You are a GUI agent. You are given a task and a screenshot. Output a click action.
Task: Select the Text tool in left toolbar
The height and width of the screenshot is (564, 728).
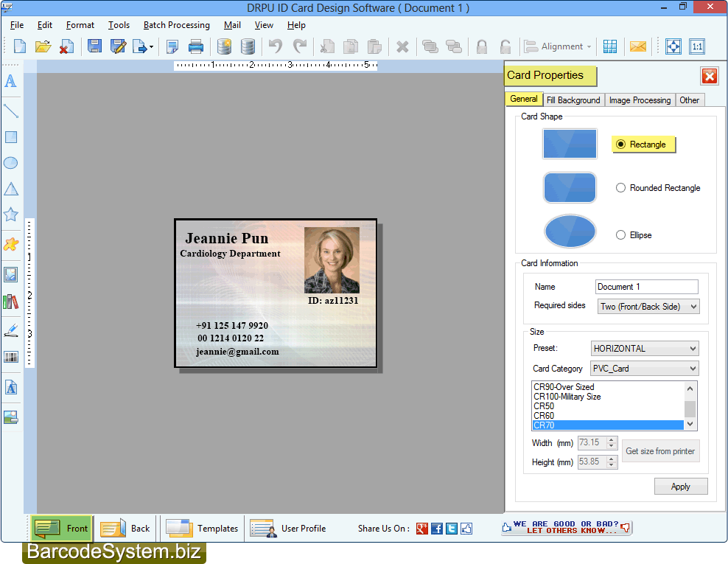(x=10, y=82)
